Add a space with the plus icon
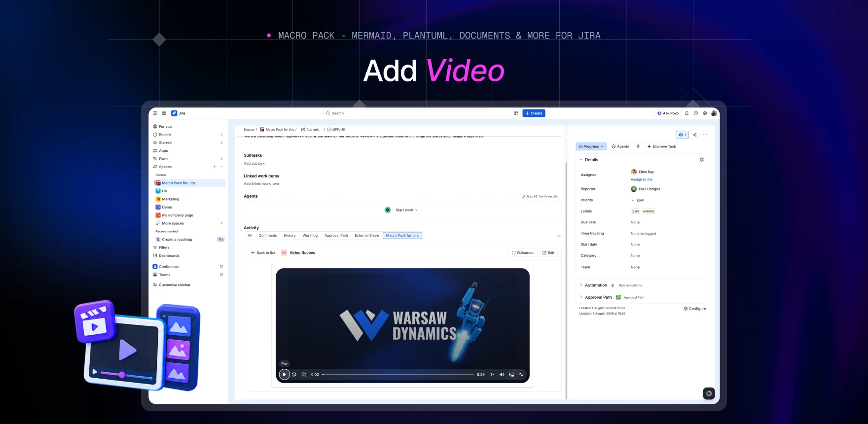The image size is (868, 424). click(x=214, y=167)
